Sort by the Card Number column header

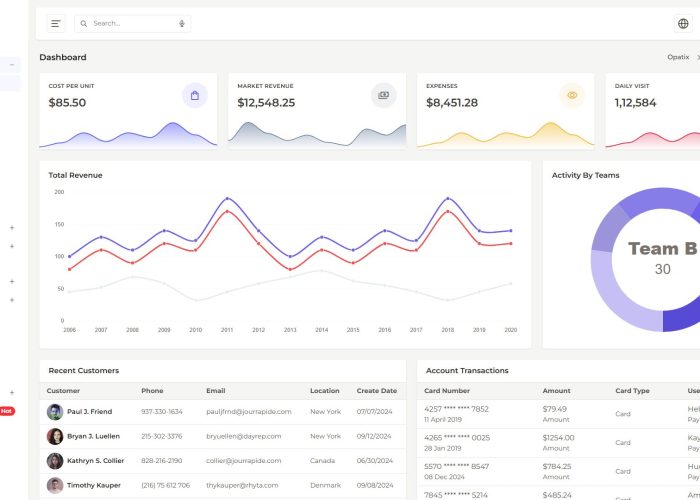447,391
